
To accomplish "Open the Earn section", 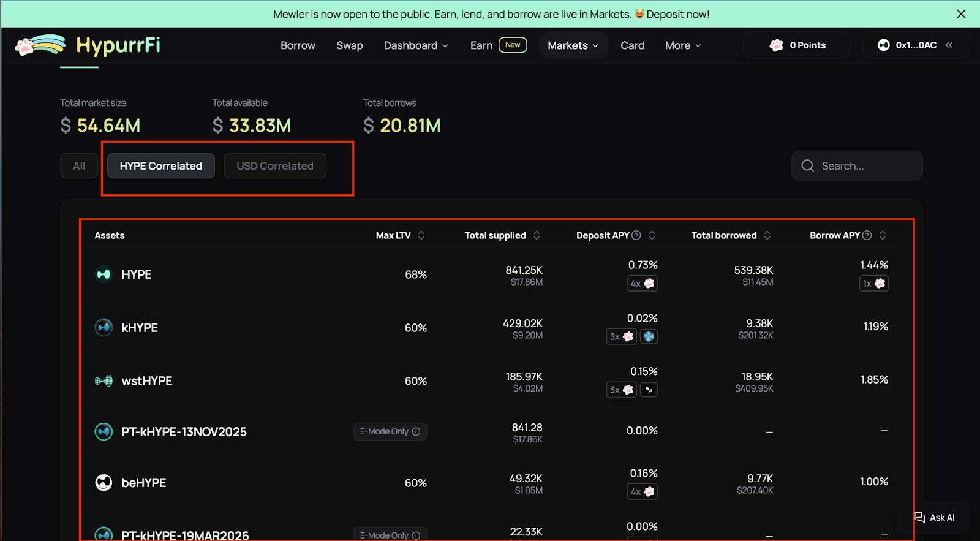I will pyautogui.click(x=481, y=45).
